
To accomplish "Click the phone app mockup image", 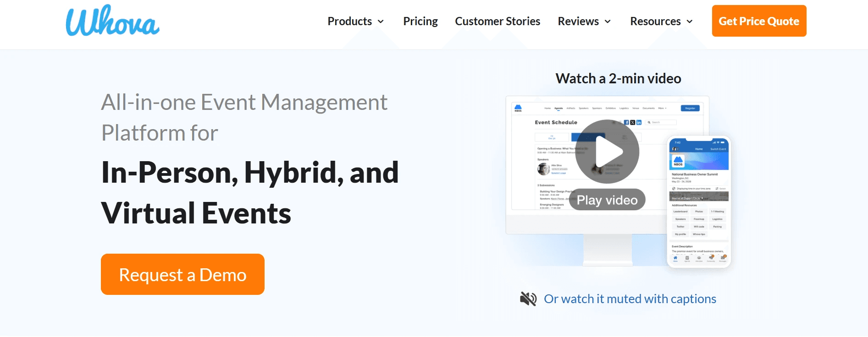I will 699,201.
